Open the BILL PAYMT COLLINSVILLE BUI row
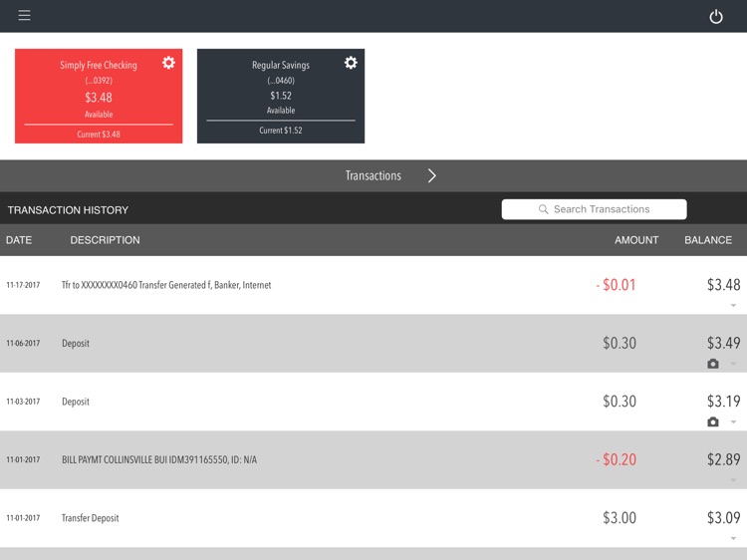747x560 pixels. click(x=373, y=460)
